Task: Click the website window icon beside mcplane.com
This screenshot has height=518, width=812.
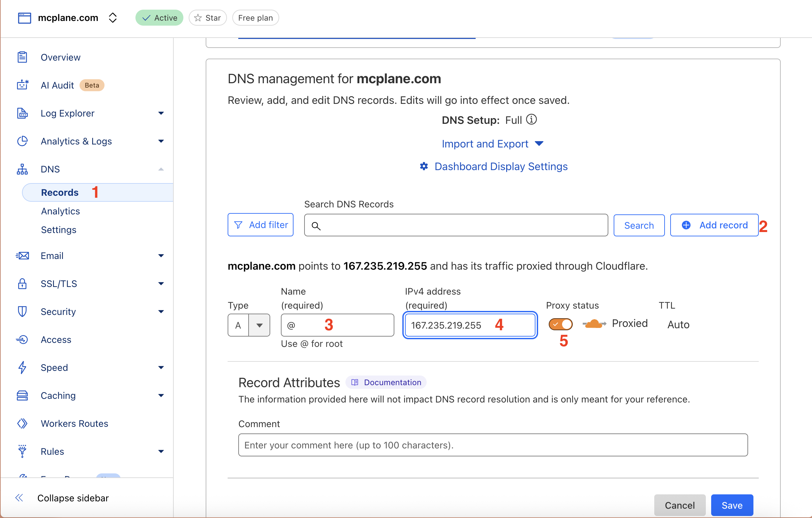Action: 24,18
